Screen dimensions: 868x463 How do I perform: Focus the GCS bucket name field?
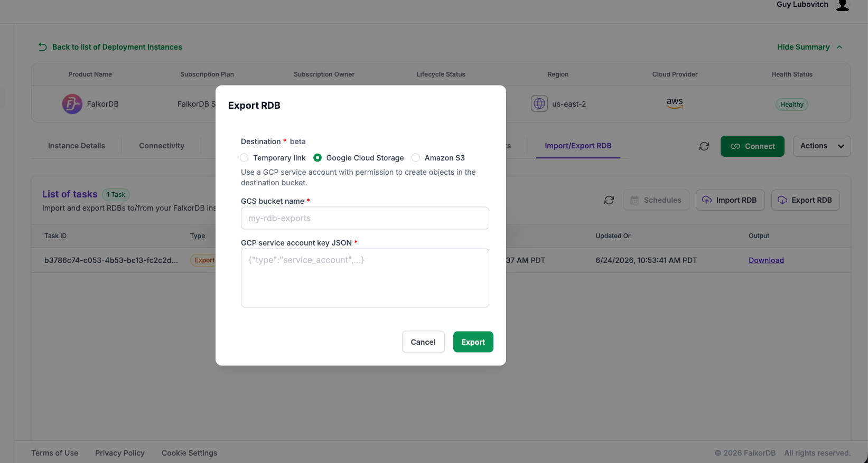point(365,218)
